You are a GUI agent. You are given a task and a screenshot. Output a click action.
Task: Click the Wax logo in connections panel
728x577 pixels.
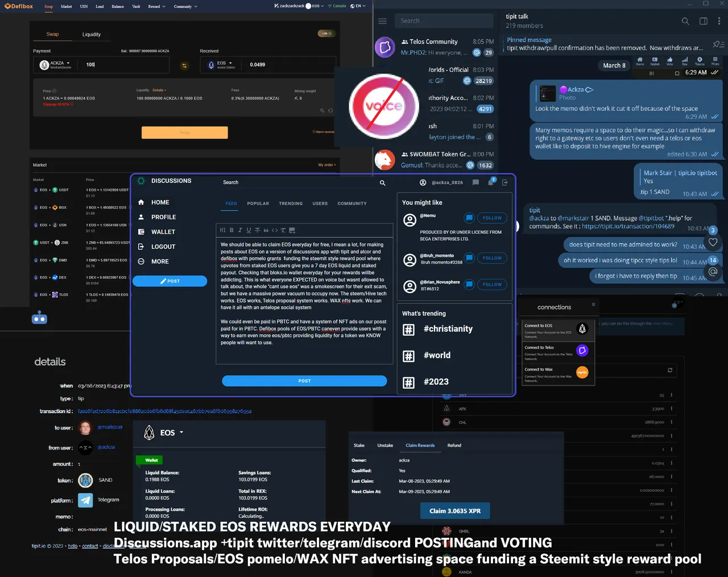582,372
